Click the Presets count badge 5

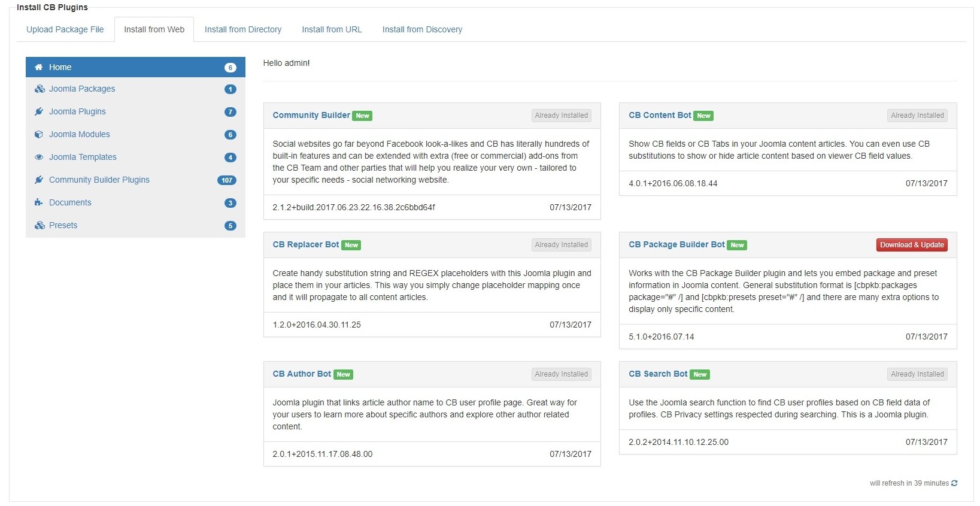click(230, 226)
